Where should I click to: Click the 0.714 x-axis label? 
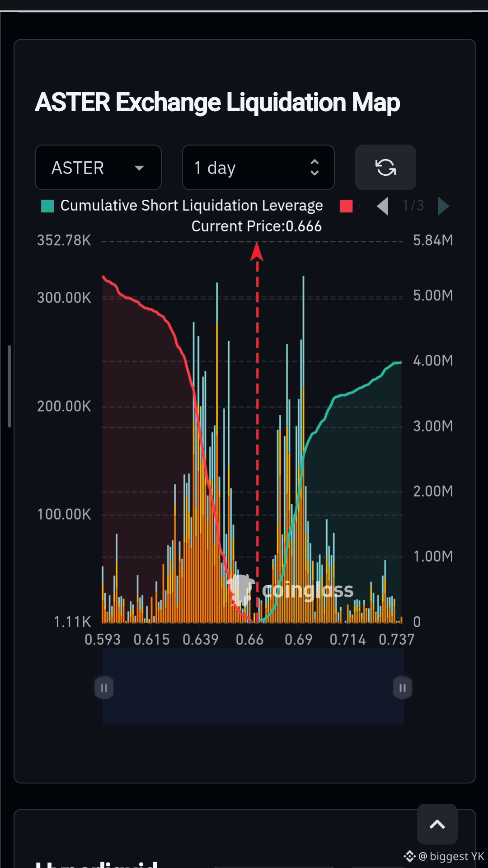[x=347, y=639]
